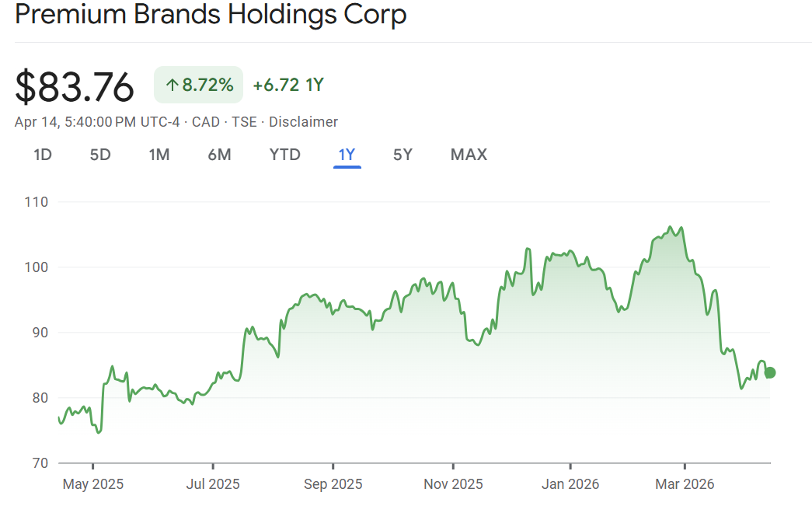Show the MAX price history
Image resolution: width=812 pixels, height=506 pixels.
point(469,155)
